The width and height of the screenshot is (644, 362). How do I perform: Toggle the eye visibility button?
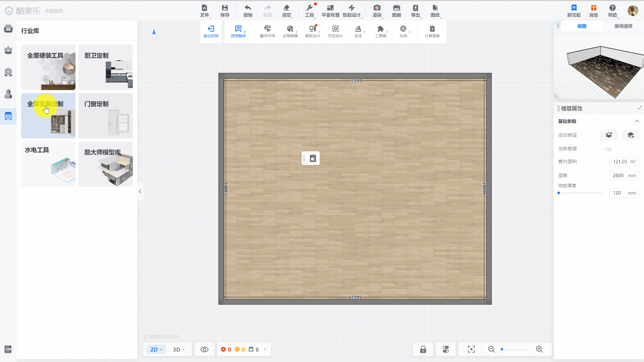[x=204, y=349]
